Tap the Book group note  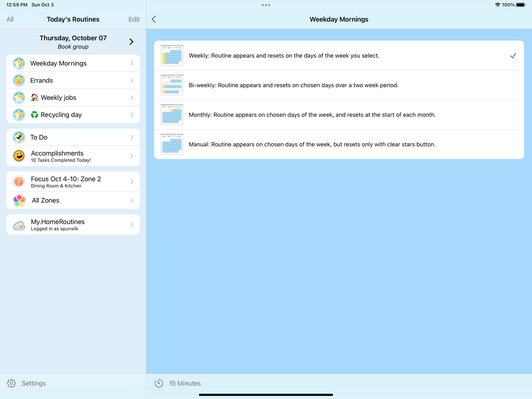coord(73,47)
